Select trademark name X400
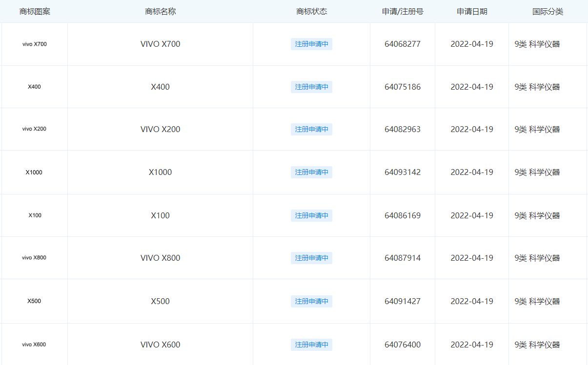The image size is (588, 365). point(161,87)
